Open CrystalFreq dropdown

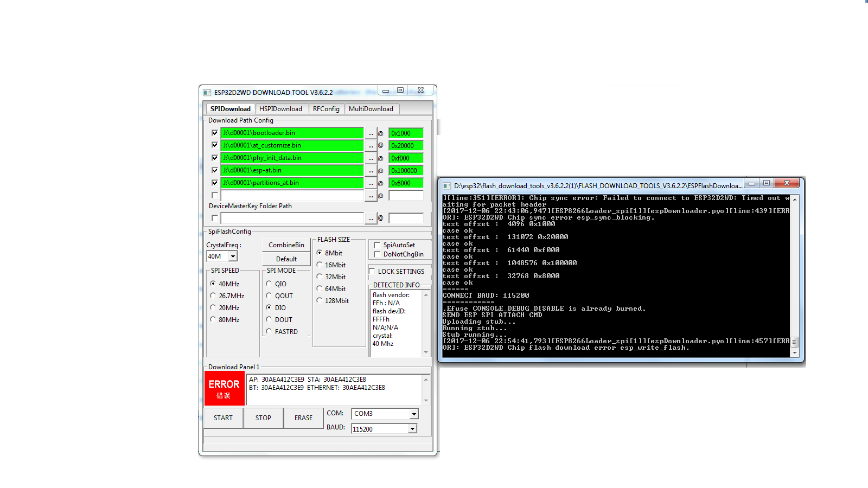tap(233, 256)
